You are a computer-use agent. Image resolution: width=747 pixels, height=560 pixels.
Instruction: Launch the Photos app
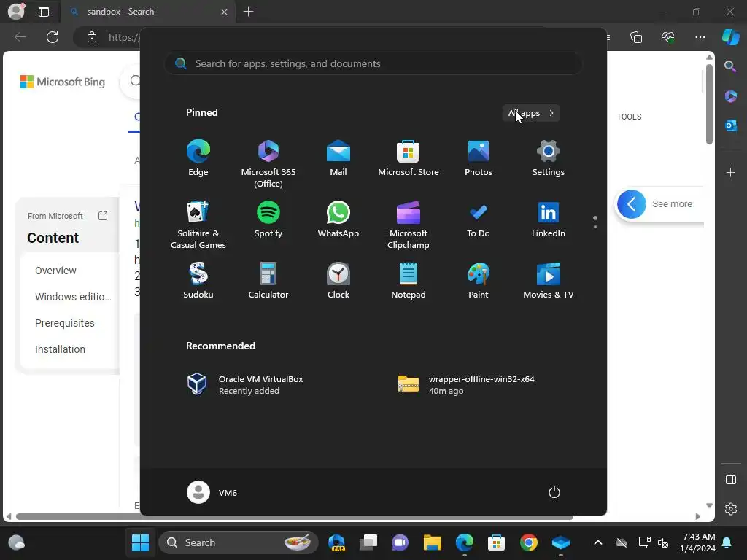479,158
